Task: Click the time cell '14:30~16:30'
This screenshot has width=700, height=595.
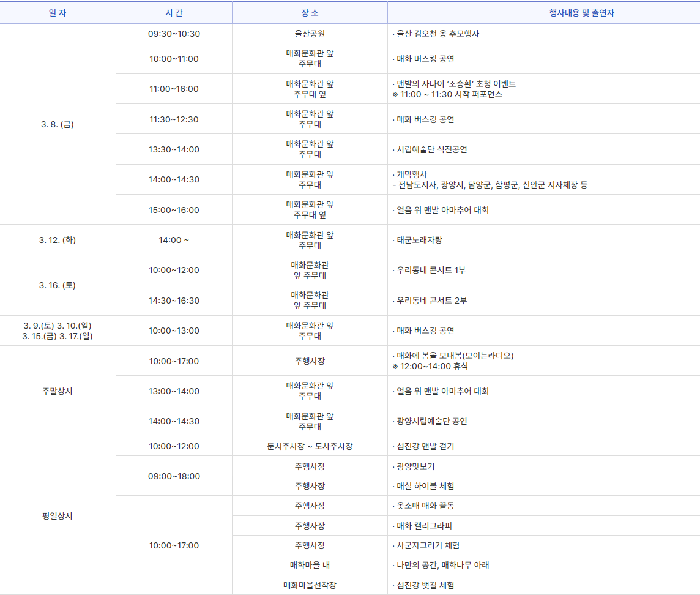Action: (x=174, y=301)
